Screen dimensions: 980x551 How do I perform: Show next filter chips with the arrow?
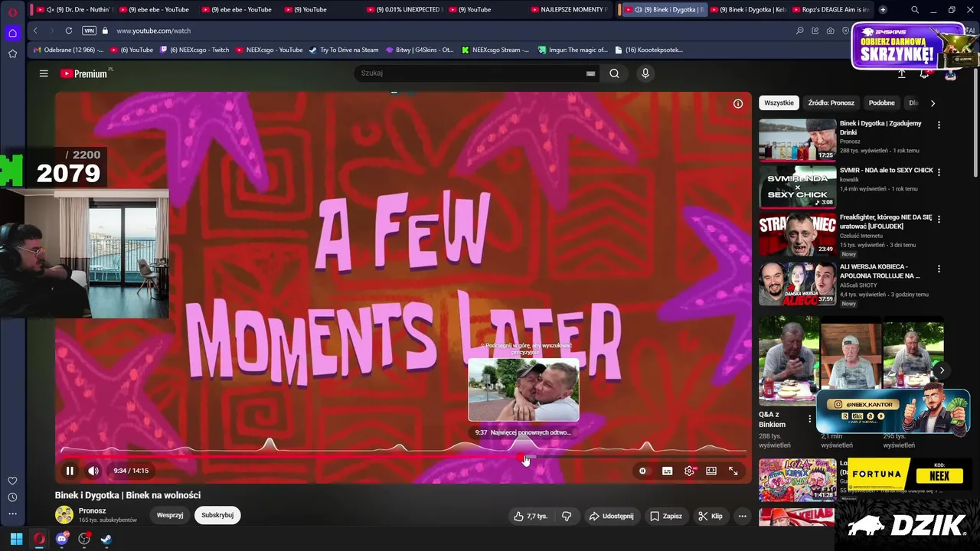point(933,103)
